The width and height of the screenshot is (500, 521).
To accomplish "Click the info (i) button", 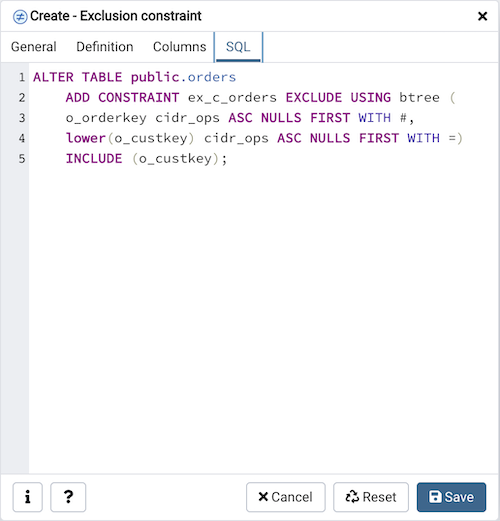I will pyautogui.click(x=28, y=497).
